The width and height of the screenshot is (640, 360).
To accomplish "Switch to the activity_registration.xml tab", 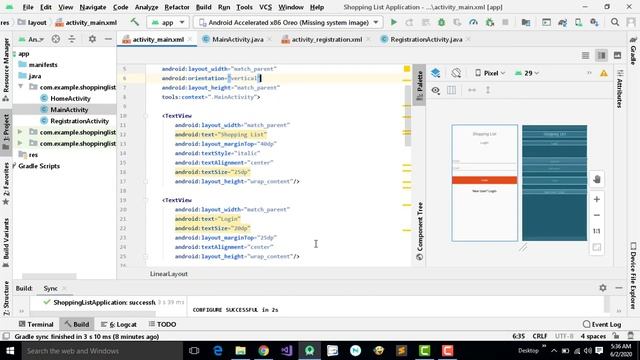I will 327,39.
